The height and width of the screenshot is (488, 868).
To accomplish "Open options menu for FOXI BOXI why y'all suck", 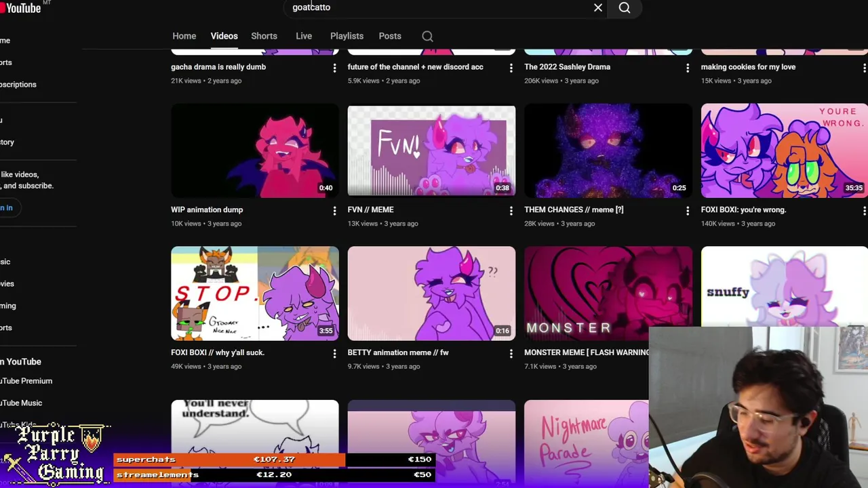I will pos(334,354).
